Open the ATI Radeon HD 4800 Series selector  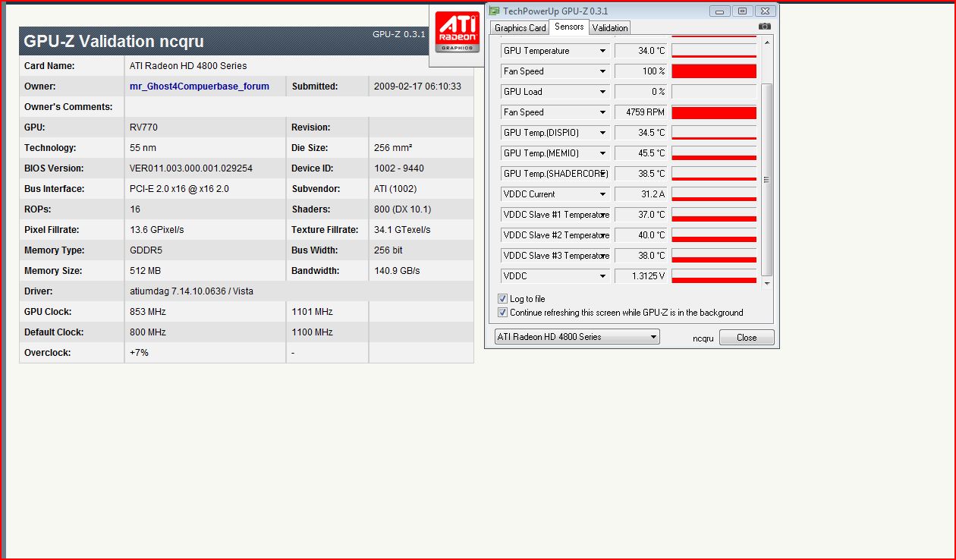tap(577, 337)
